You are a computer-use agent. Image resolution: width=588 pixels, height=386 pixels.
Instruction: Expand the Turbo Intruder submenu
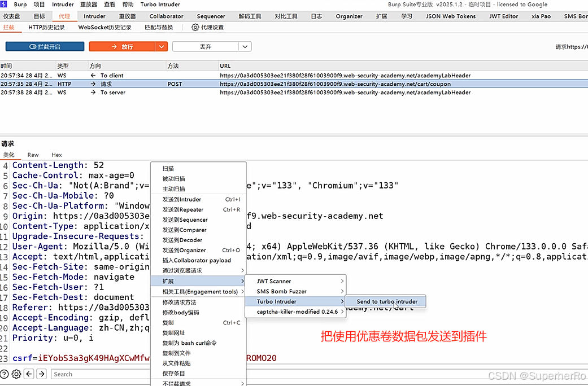tap(295, 301)
